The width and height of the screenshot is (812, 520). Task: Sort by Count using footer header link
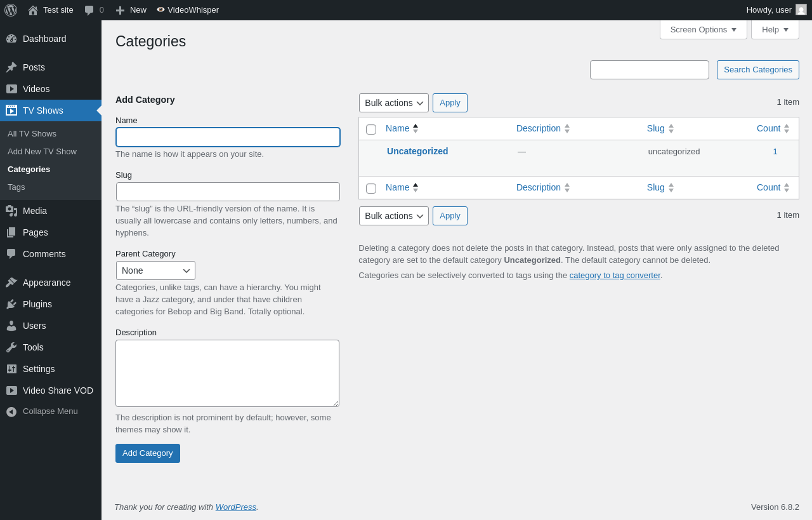pyautogui.click(x=769, y=187)
